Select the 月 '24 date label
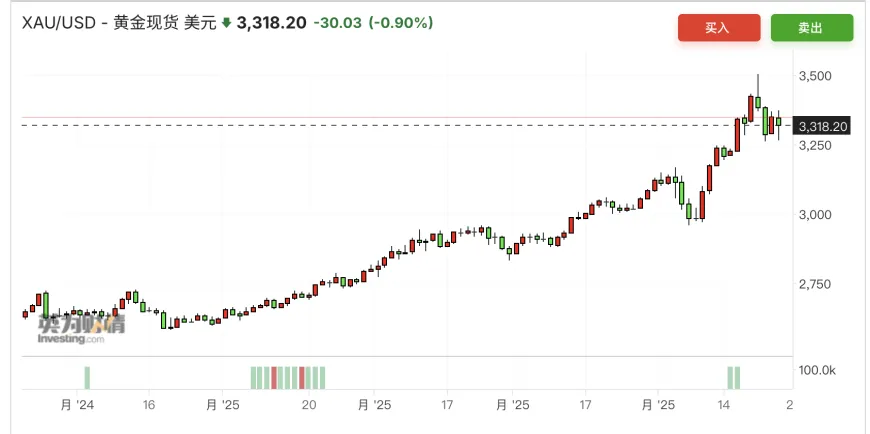The height and width of the screenshot is (434, 870). pyautogui.click(x=78, y=405)
